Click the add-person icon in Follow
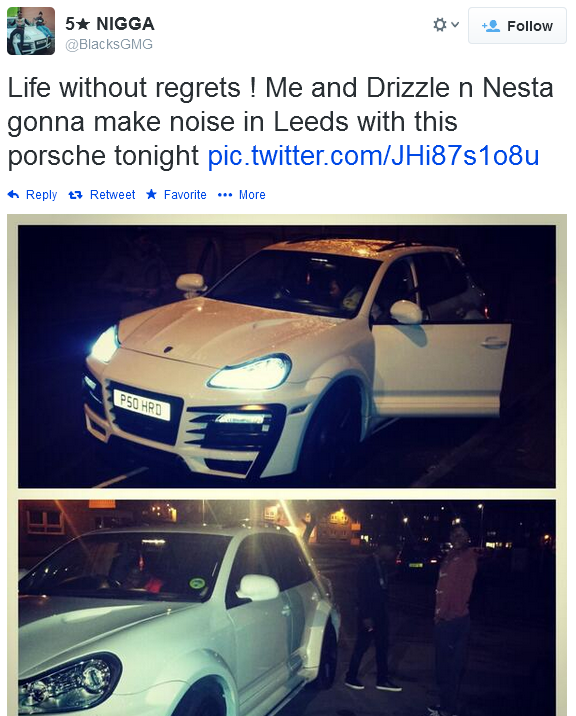This screenshot has width=576, height=716. (491, 26)
